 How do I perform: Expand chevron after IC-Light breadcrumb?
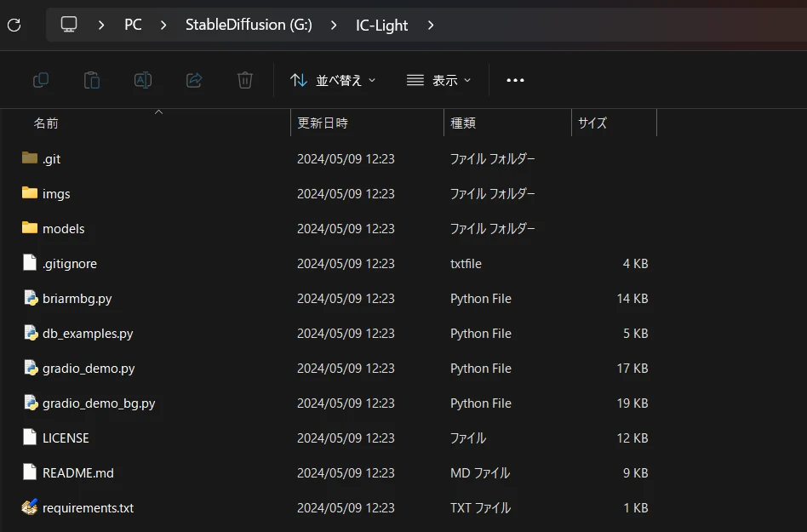click(431, 25)
